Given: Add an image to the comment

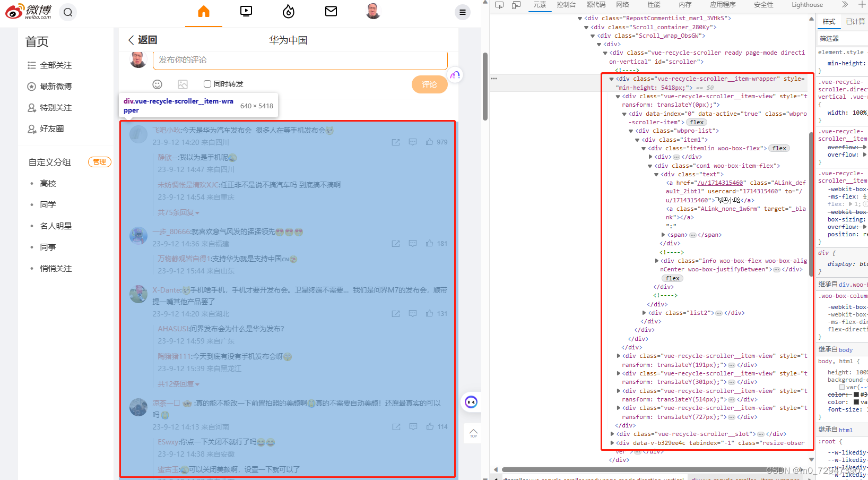Looking at the screenshot, I should pos(183,84).
